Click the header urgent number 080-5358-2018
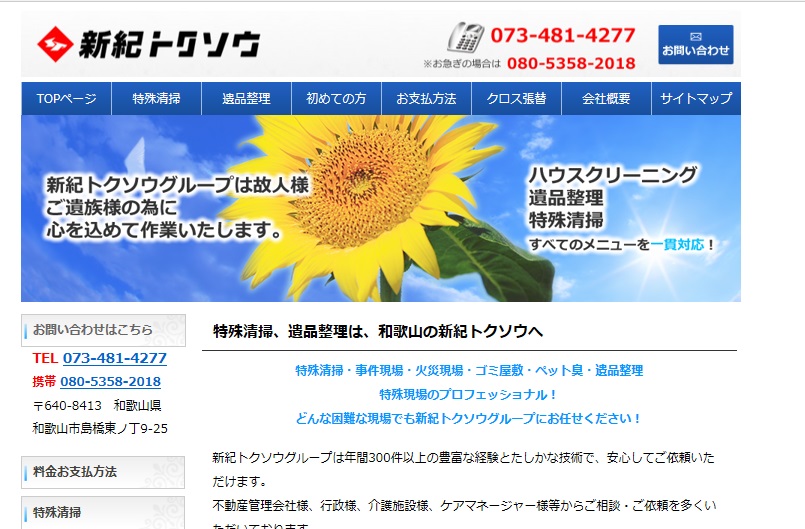Screen dimensions: 805x529 pyautogui.click(x=570, y=64)
